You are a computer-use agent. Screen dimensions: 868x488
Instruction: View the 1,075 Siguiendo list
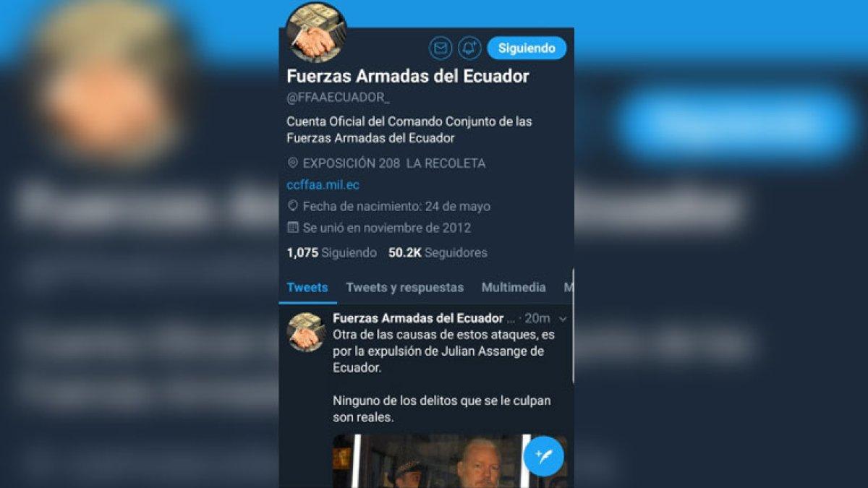pos(331,253)
